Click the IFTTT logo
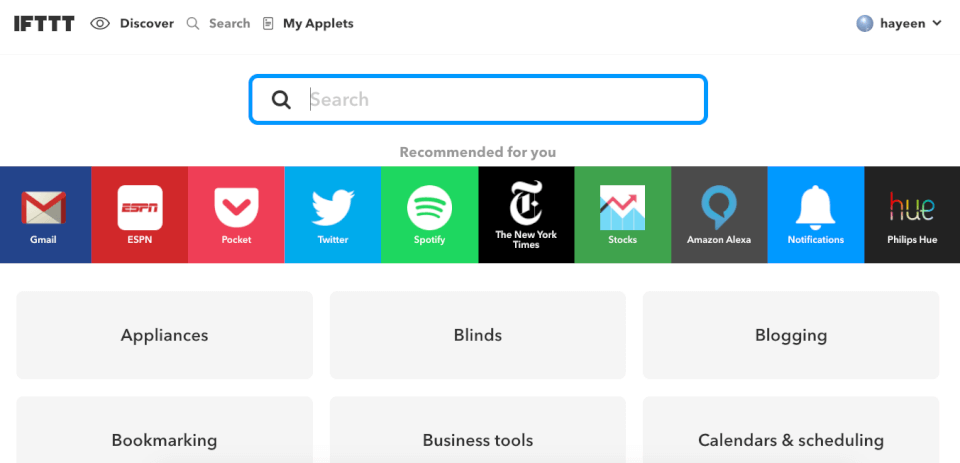The image size is (960, 463). click(44, 24)
